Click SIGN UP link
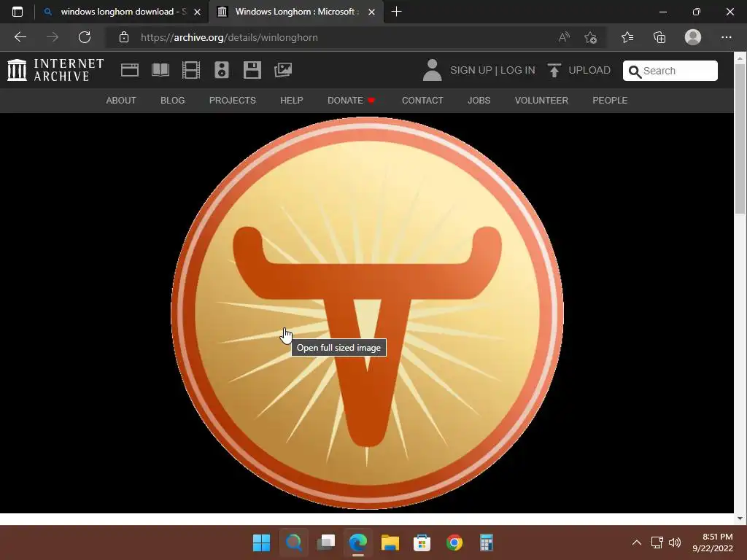 click(x=471, y=71)
